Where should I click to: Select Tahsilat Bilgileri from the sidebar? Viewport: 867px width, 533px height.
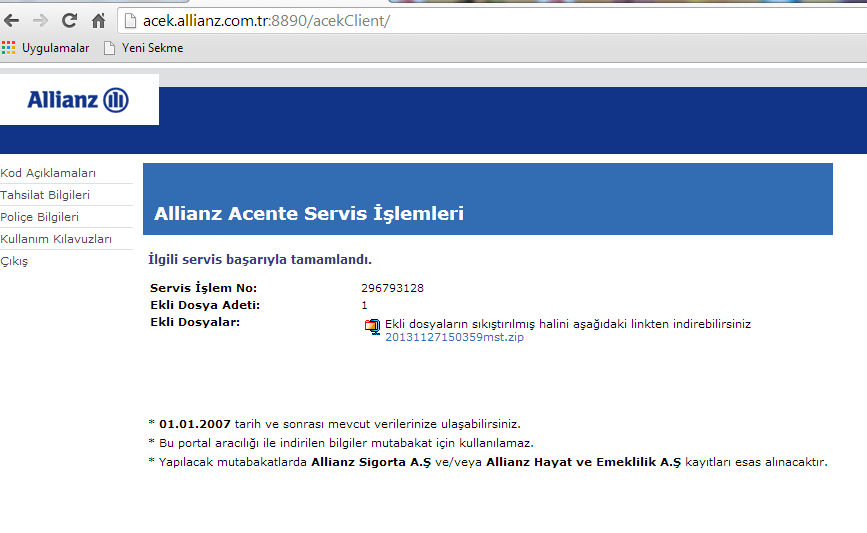[45, 195]
